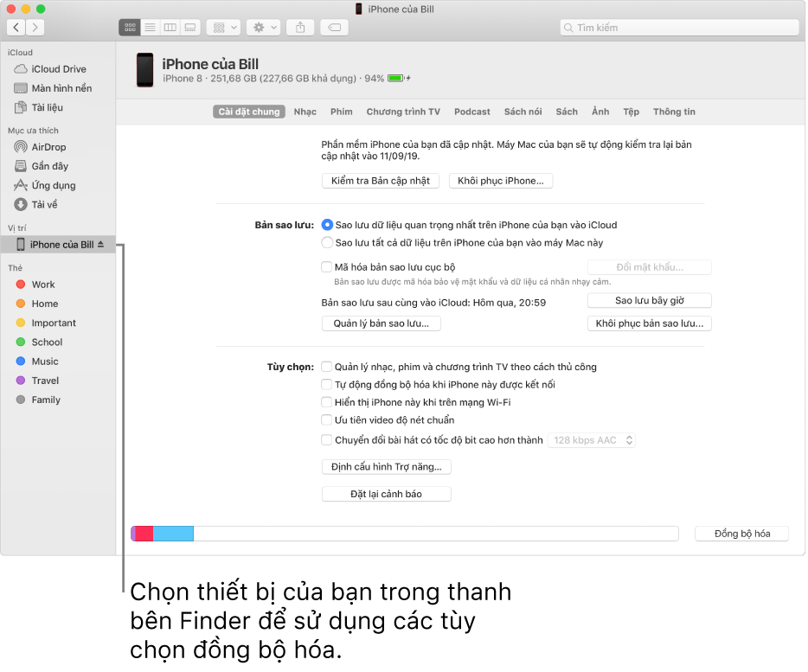
Task: Open Gần đây in sidebar
Action: tap(42, 166)
